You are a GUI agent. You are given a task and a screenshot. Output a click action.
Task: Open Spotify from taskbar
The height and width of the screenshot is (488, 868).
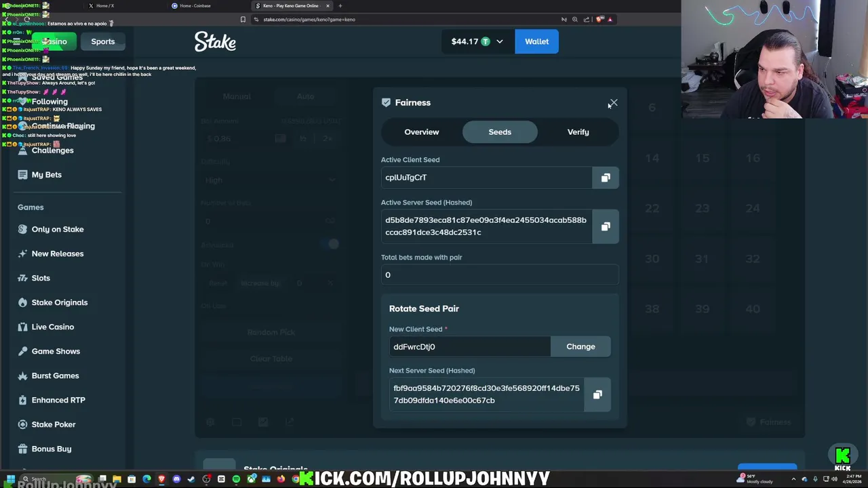click(236, 479)
